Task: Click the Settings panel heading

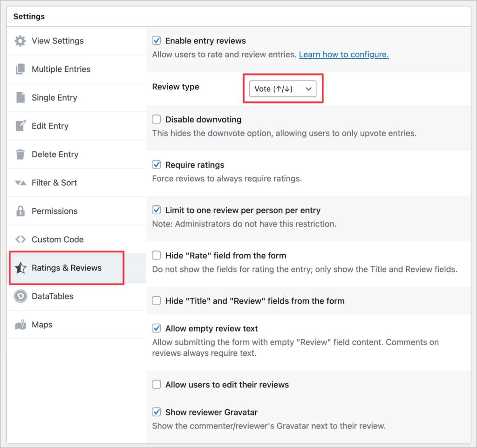Action: pos(29,16)
